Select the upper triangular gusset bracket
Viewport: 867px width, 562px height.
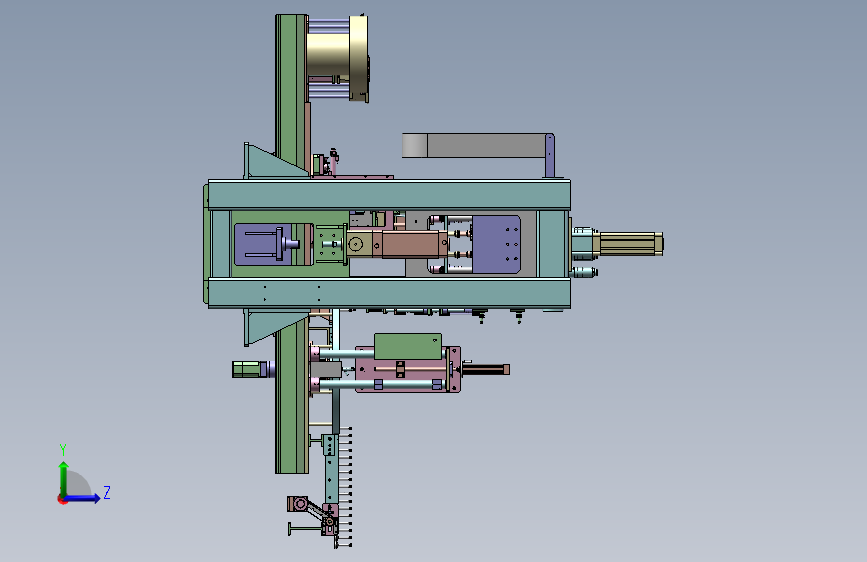(x=275, y=162)
